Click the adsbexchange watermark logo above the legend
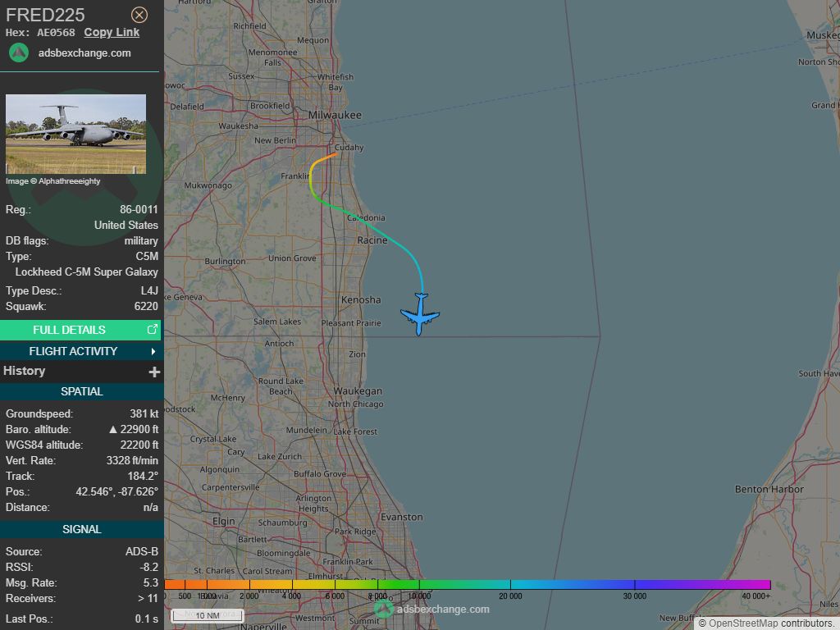The width and height of the screenshot is (840, 630). tap(382, 609)
